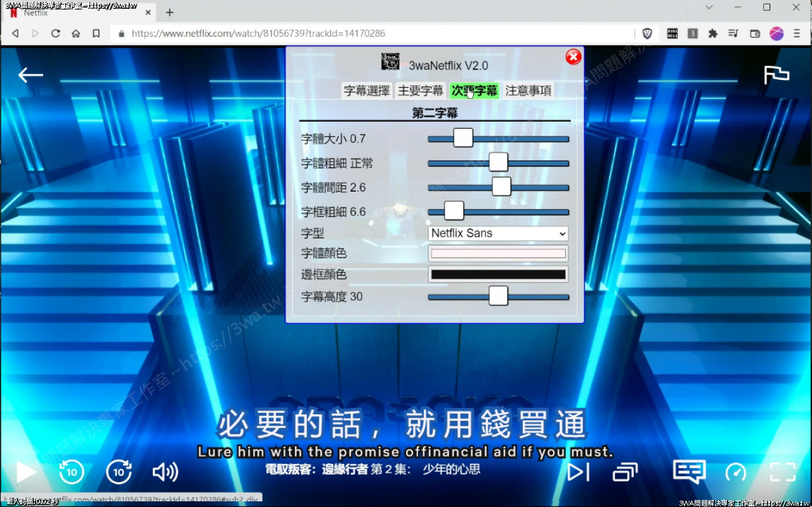Enter fullscreen mode

782,472
